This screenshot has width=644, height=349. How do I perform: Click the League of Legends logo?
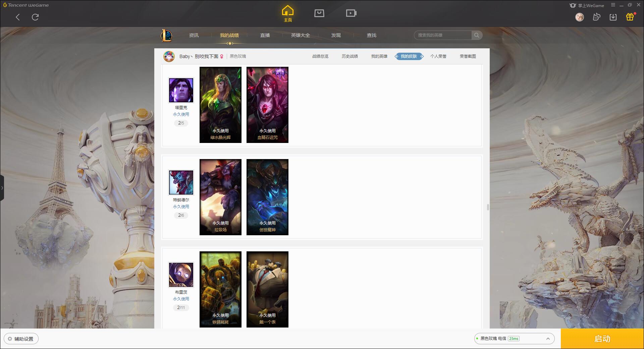166,35
